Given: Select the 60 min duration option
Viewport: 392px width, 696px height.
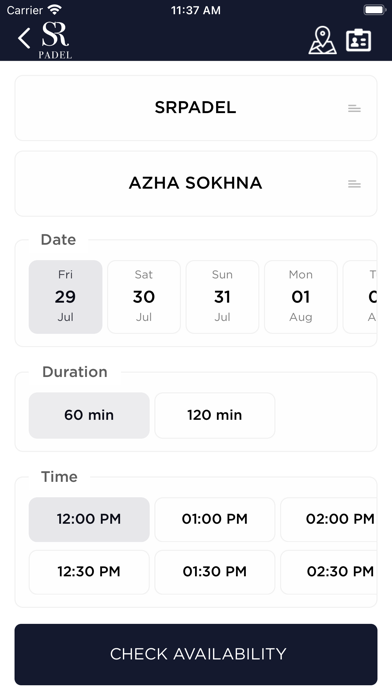Looking at the screenshot, I should (89, 415).
